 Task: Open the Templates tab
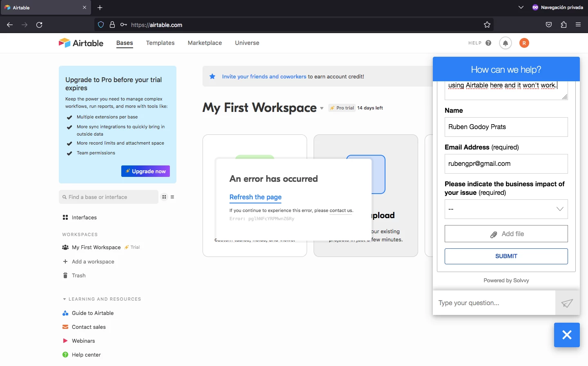click(160, 43)
